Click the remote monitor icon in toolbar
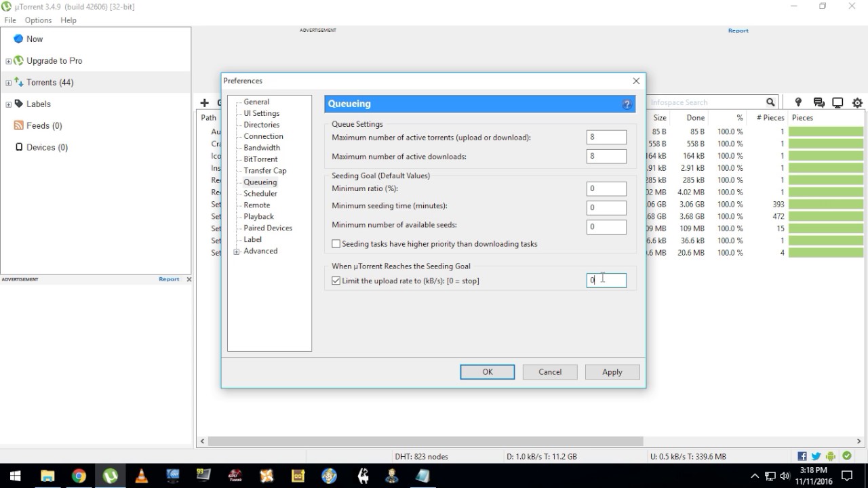Viewport: 868px width, 488px height. (837, 103)
